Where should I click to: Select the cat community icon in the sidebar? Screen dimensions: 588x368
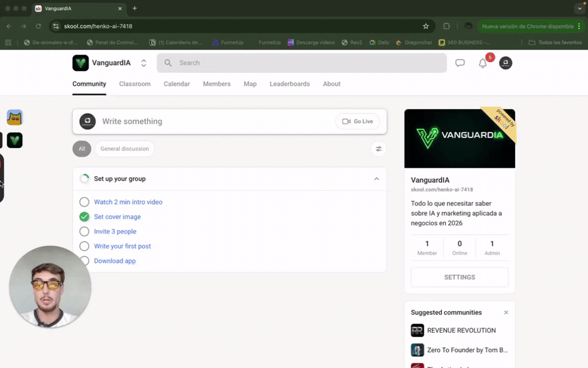pos(14,117)
